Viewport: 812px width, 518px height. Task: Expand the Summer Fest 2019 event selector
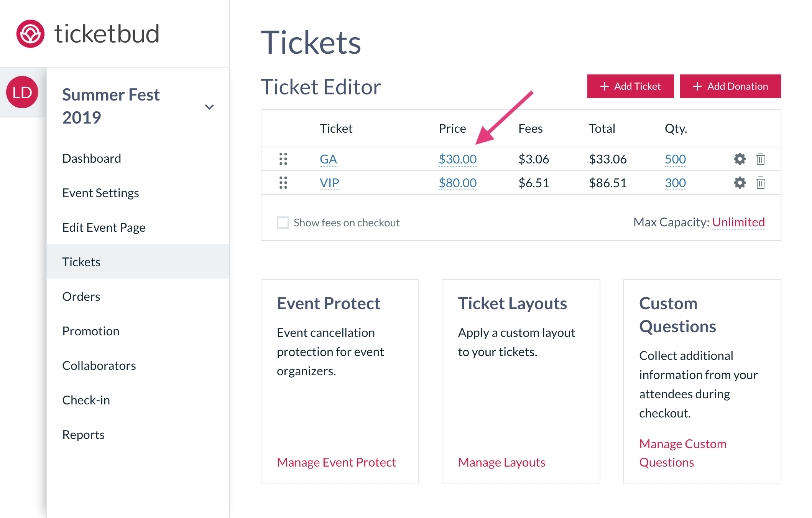(209, 107)
